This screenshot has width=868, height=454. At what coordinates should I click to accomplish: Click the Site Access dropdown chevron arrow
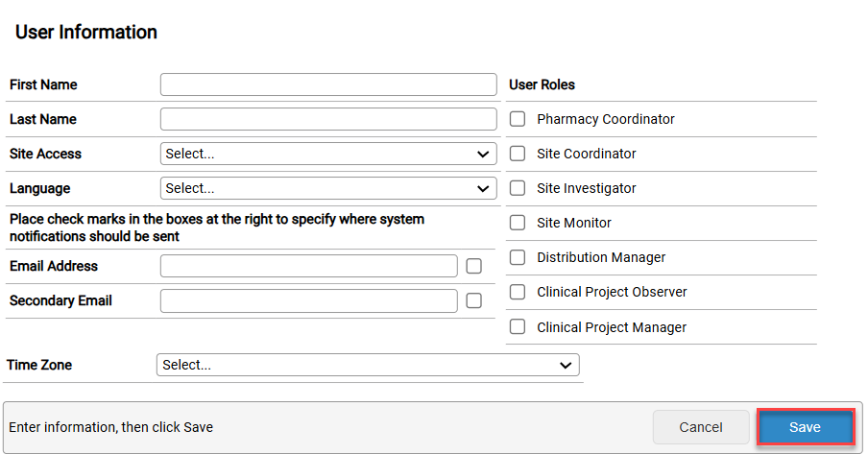482,154
